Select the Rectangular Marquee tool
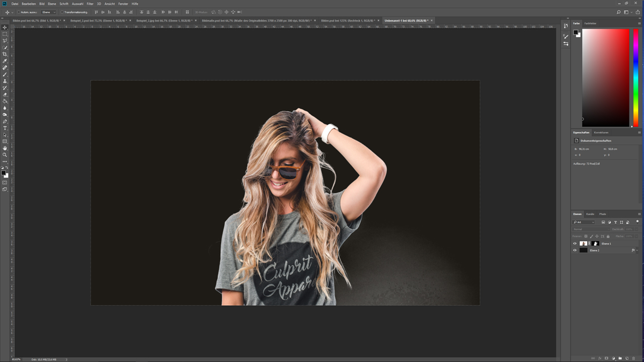 point(5,34)
